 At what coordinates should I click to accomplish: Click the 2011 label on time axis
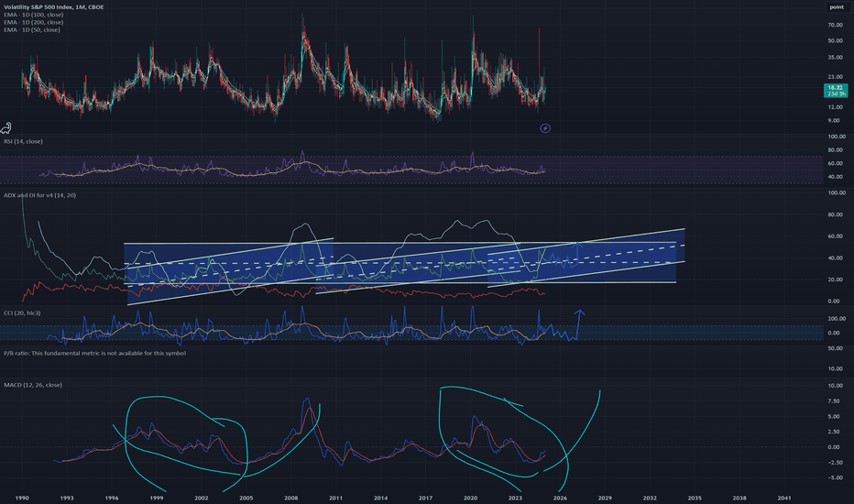(x=335, y=498)
